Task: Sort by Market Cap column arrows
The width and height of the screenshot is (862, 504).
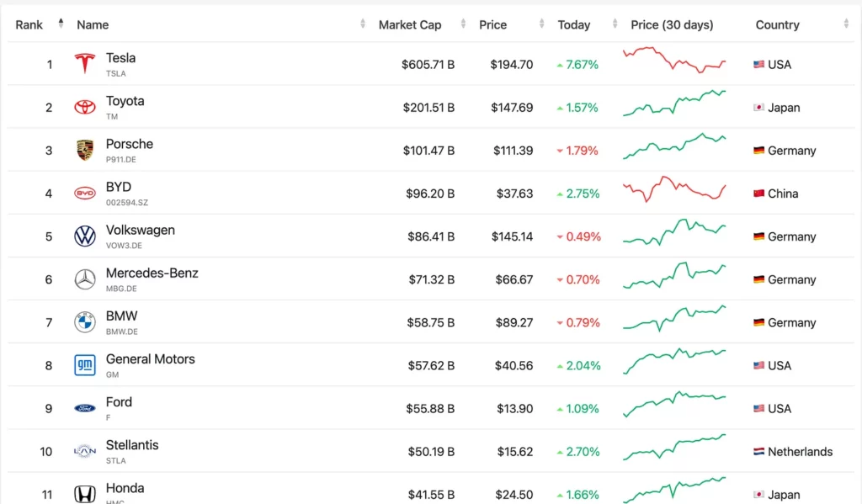Action: pos(458,24)
